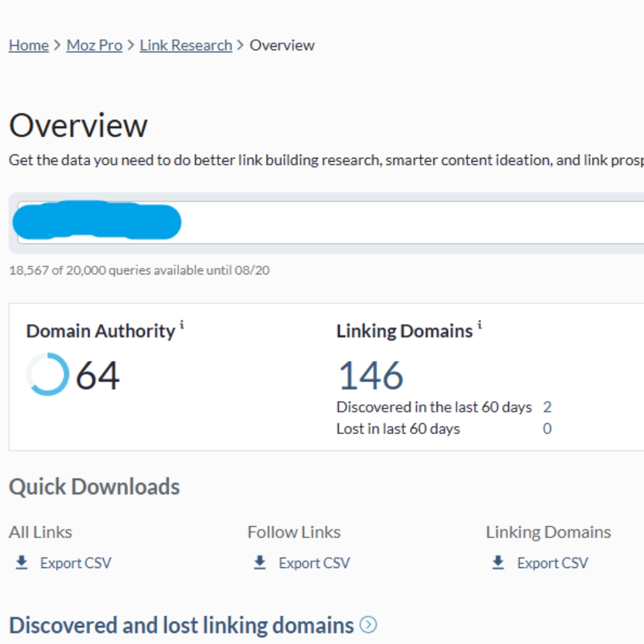Click the download icon under Linking Domains

click(497, 562)
